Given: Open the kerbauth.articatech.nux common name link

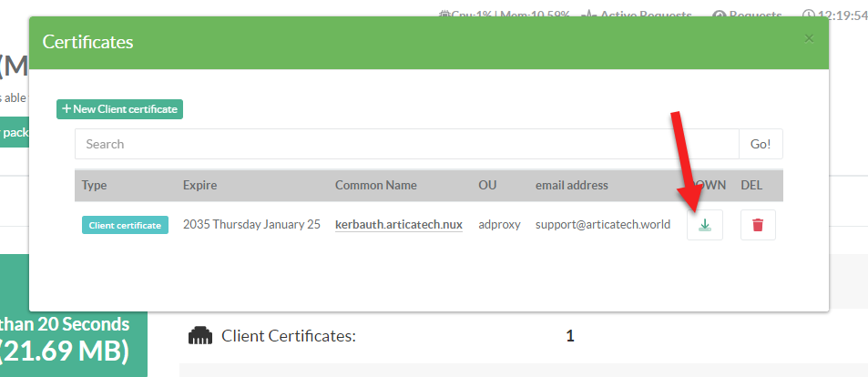Looking at the screenshot, I should tap(398, 225).
